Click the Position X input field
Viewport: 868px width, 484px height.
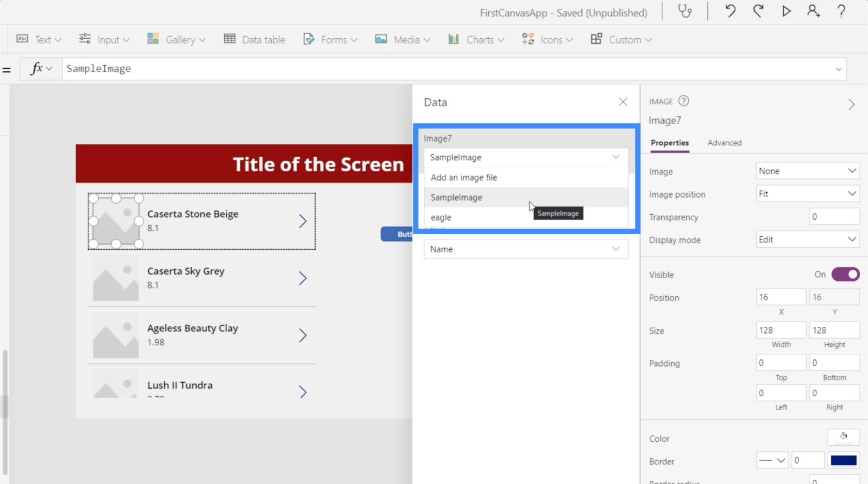click(x=781, y=297)
